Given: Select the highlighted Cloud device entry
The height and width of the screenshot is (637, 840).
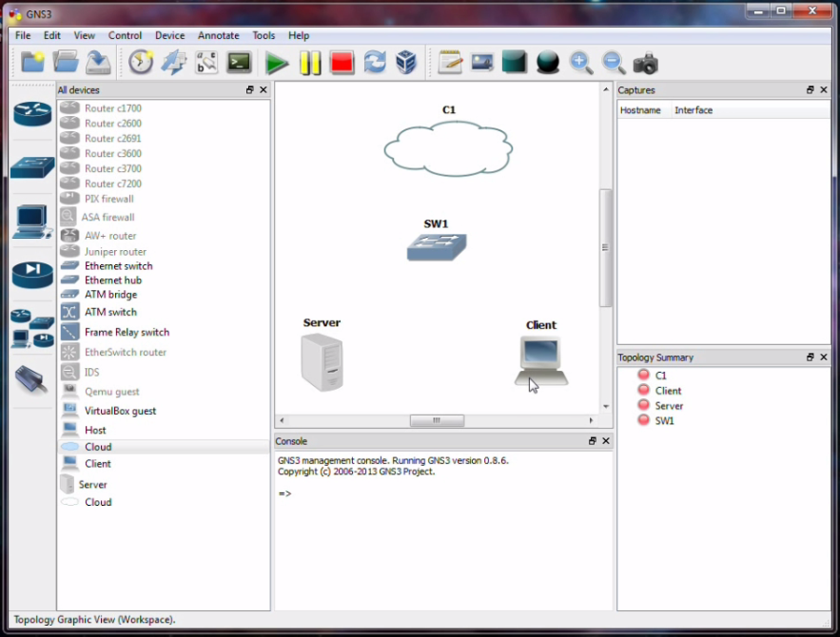Looking at the screenshot, I should click(164, 447).
